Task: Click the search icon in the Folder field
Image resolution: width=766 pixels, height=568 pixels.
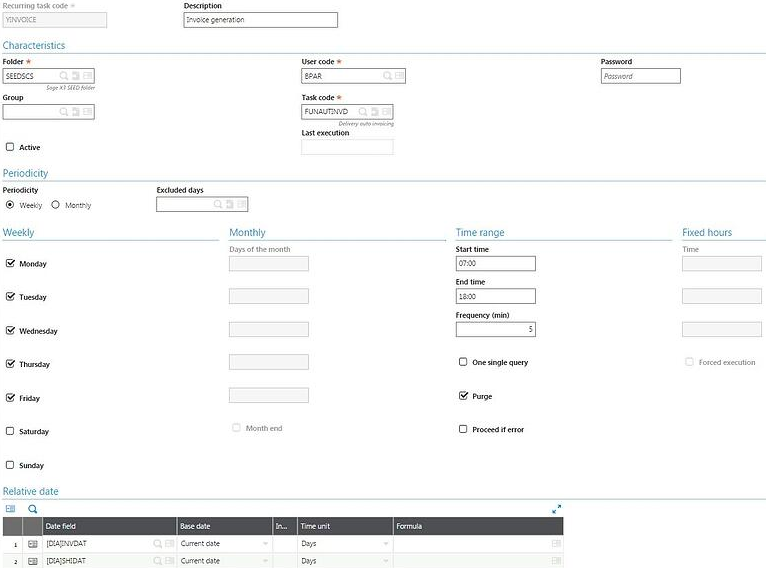Action: click(64, 76)
